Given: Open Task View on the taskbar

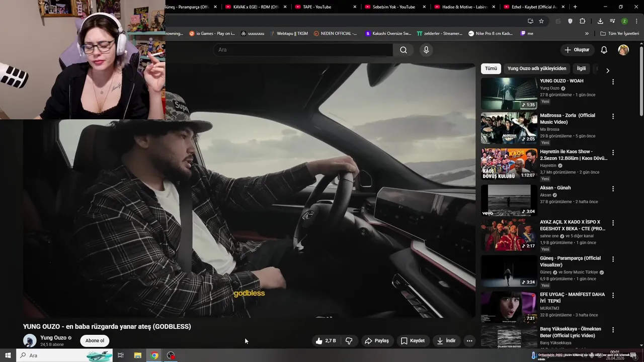Looking at the screenshot, I should pos(121,355).
